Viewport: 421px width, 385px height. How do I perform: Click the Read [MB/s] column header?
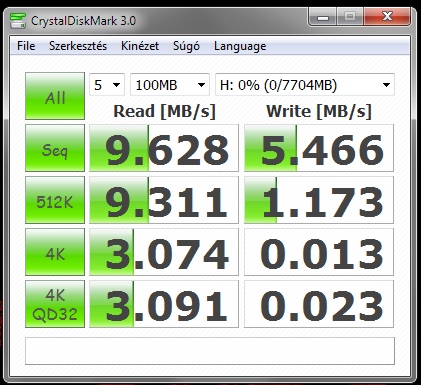[x=165, y=111]
